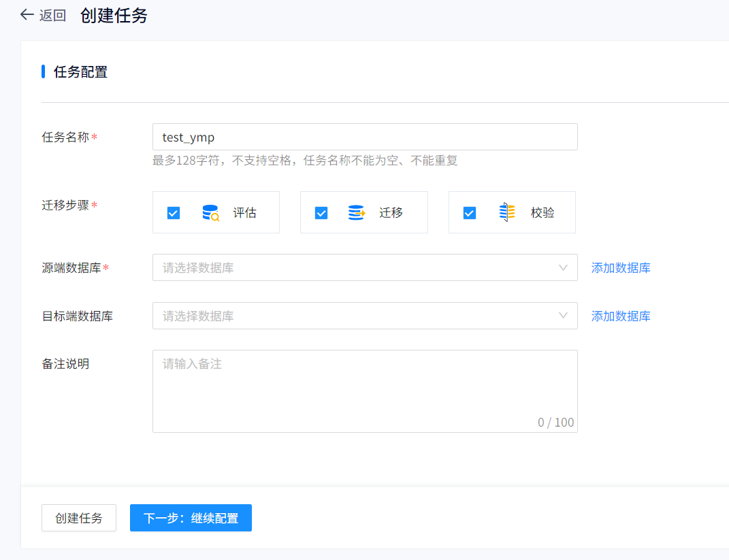The width and height of the screenshot is (729, 560).
Task: Click the 最多128字符 hint text
Action: point(304,161)
